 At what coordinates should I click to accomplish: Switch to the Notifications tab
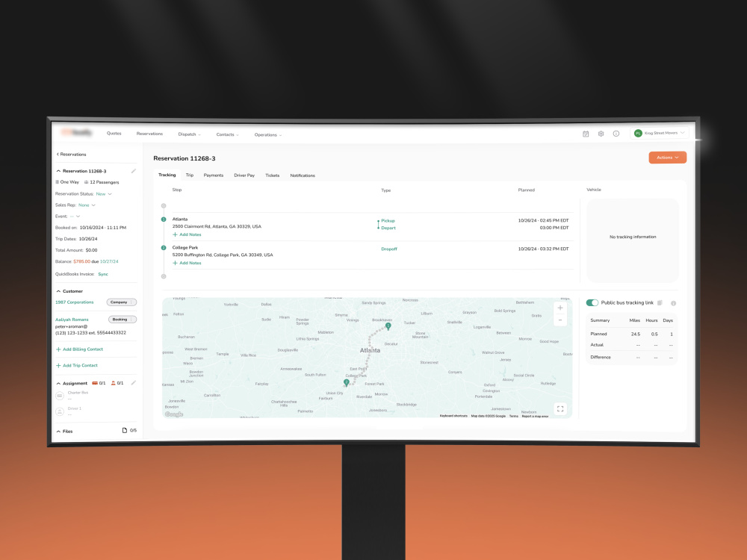click(x=303, y=175)
